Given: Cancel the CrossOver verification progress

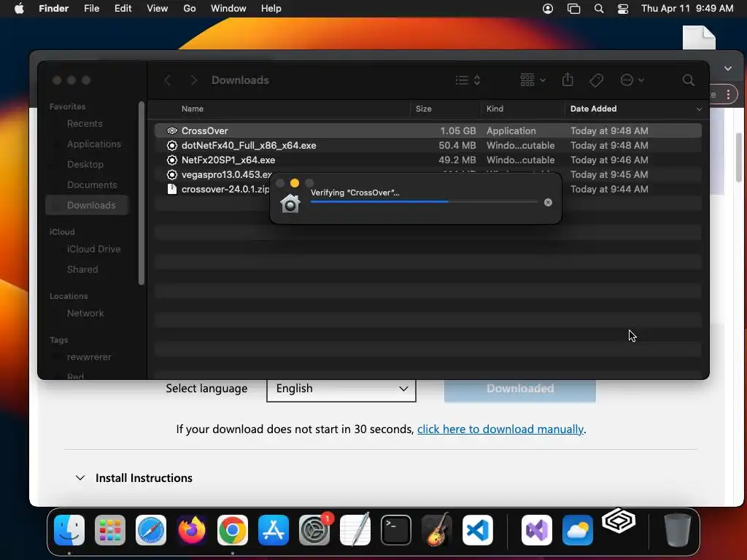Looking at the screenshot, I should (x=548, y=203).
